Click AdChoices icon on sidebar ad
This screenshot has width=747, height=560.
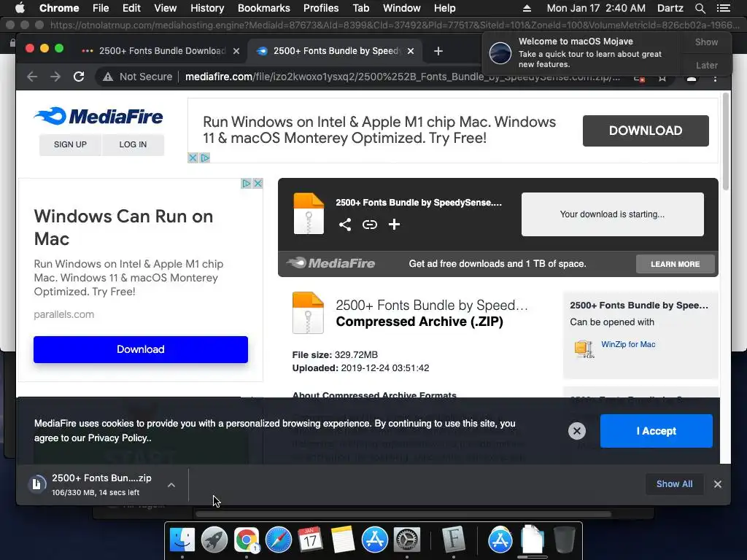point(246,183)
